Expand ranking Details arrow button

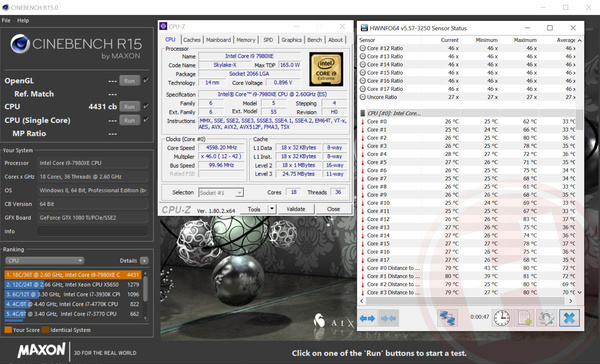pyautogui.click(x=144, y=261)
